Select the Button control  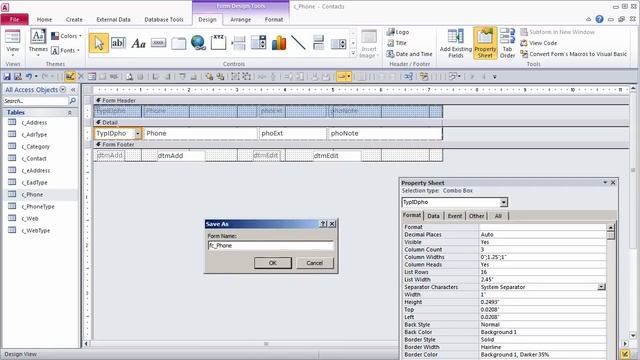click(x=158, y=43)
